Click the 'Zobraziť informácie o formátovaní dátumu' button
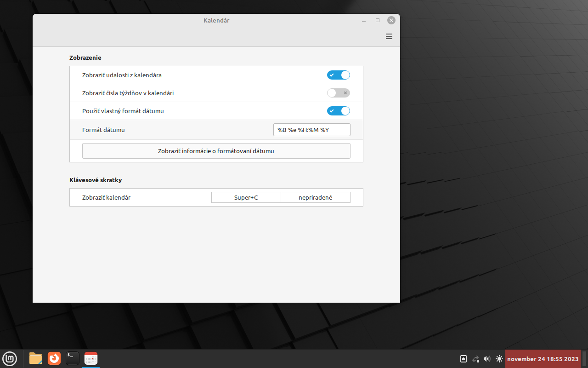This screenshot has width=588, height=368. pyautogui.click(x=216, y=151)
